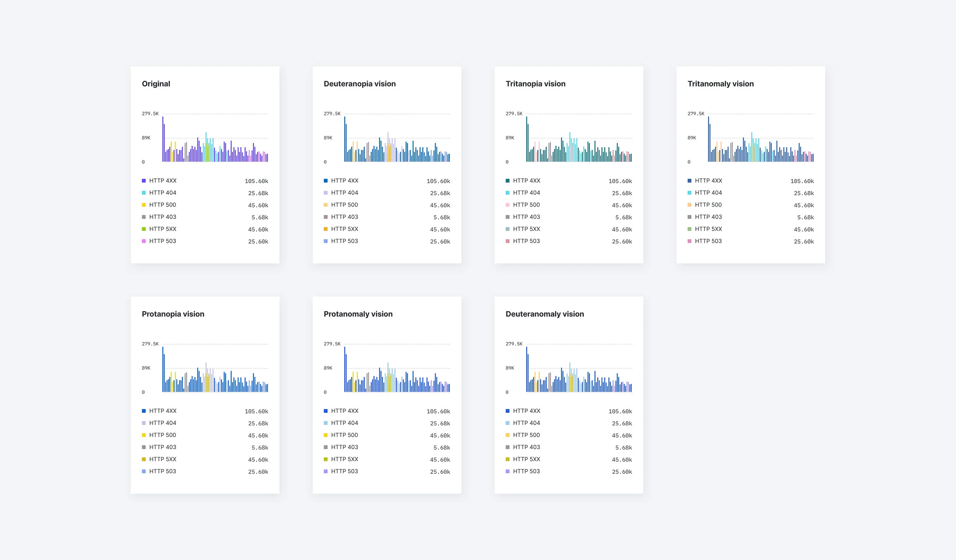
Task: Click HTTP 4XX label in Deuteranomaly card
Action: [x=527, y=411]
